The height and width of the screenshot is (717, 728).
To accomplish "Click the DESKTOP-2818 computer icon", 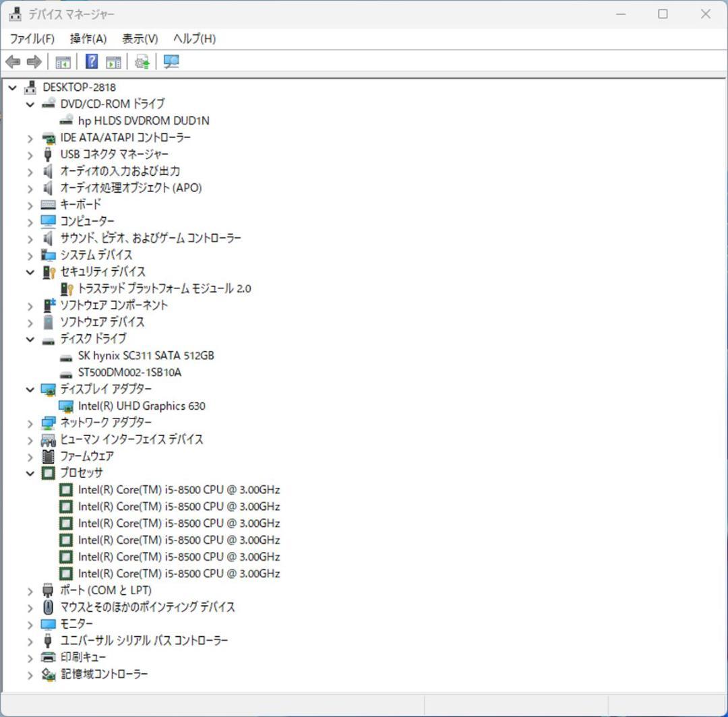I will coord(30,87).
